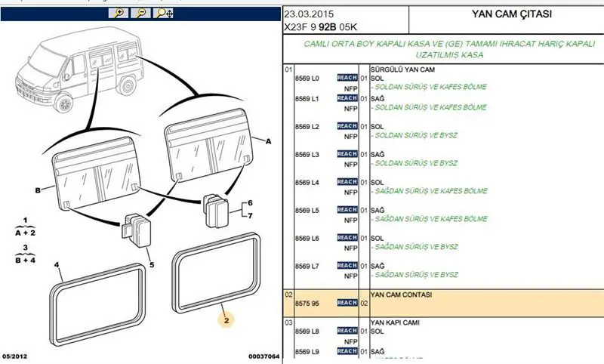The image size is (604, 364).
Task: Click the REACH badge for part 8569 L0
Action: [347, 78]
